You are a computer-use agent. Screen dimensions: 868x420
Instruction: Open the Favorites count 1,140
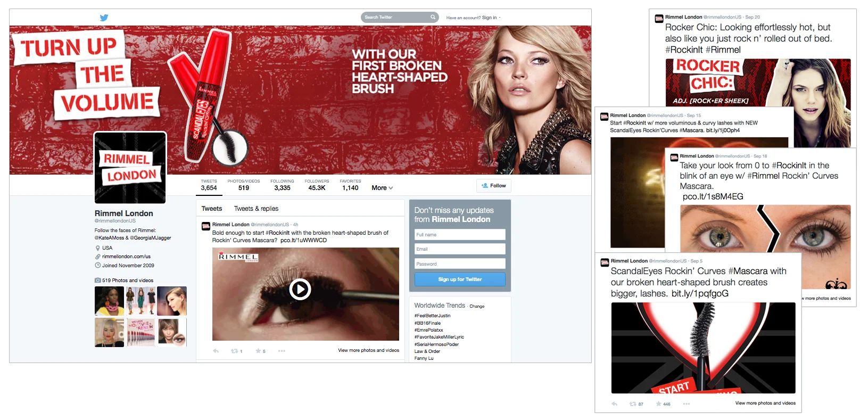(350, 185)
